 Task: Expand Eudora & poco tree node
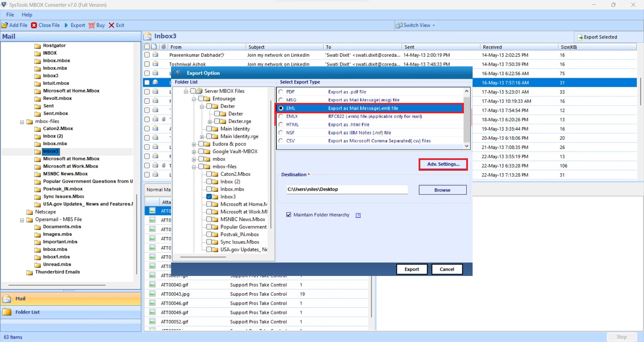point(194,144)
